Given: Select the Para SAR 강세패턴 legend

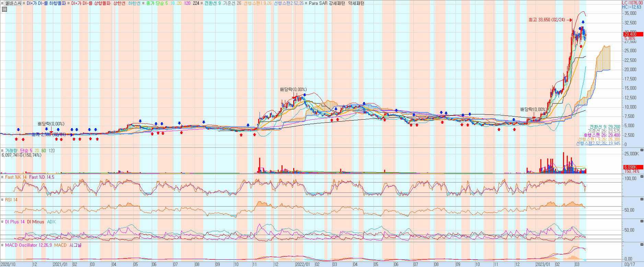Looking at the screenshot, I should tap(327, 3).
